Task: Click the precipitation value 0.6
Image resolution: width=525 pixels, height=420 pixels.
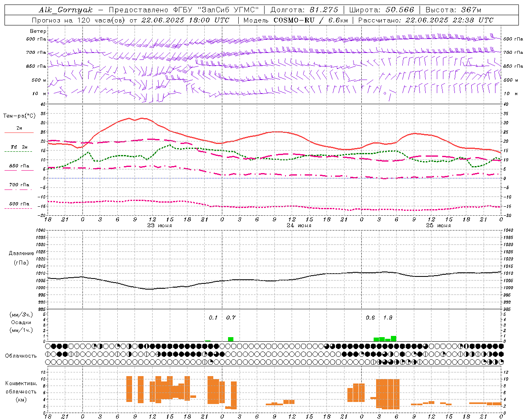Action: click(370, 318)
